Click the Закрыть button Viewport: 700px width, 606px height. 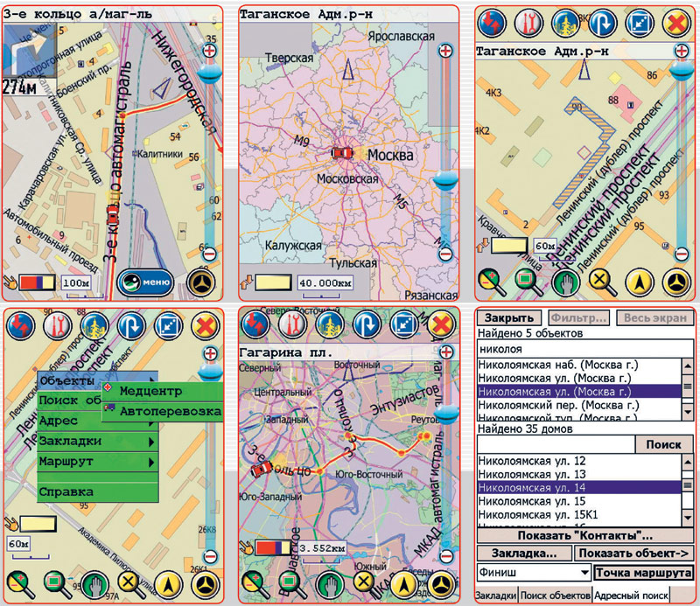[509, 317]
